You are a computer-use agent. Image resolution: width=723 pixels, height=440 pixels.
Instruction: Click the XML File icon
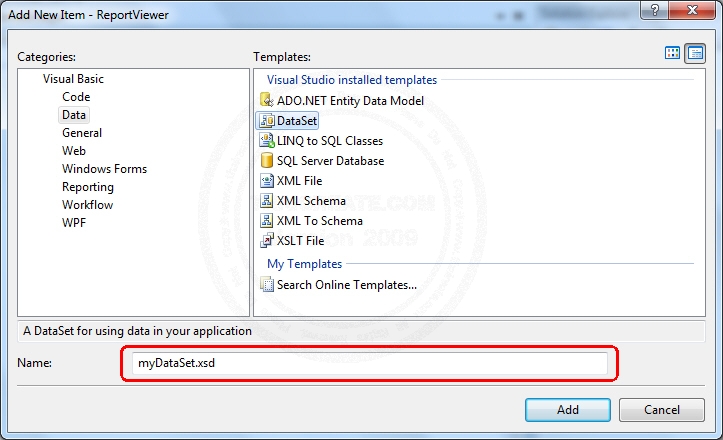click(x=267, y=180)
